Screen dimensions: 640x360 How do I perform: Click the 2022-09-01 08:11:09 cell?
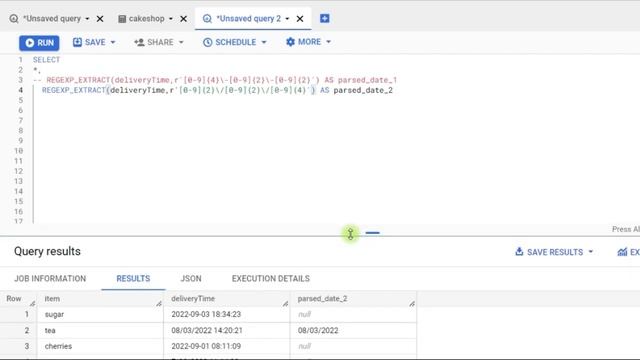click(x=227, y=346)
